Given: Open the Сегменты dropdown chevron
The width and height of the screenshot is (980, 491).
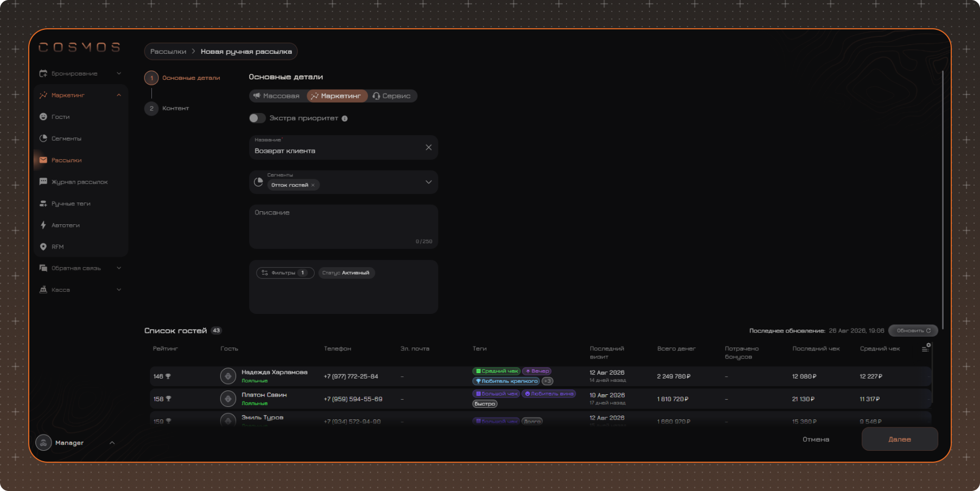Looking at the screenshot, I should pyautogui.click(x=429, y=182).
